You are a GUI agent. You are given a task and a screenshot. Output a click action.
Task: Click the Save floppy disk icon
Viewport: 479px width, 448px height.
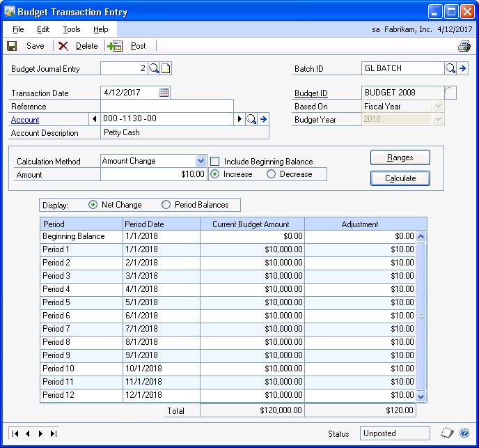(x=12, y=46)
